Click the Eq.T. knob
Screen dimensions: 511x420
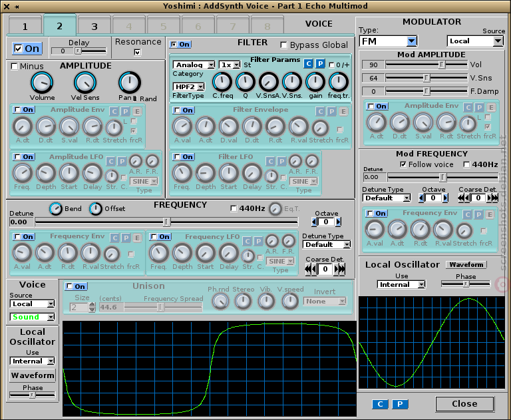click(275, 209)
